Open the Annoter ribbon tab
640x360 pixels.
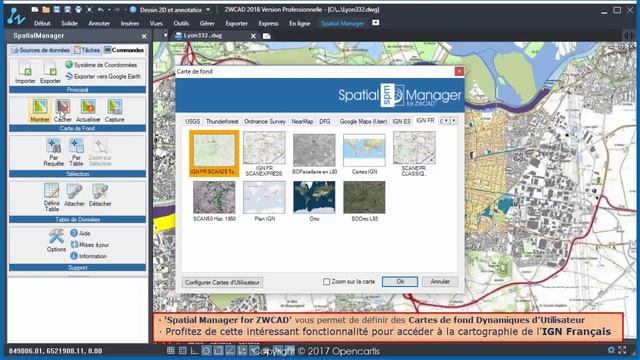pos(99,24)
